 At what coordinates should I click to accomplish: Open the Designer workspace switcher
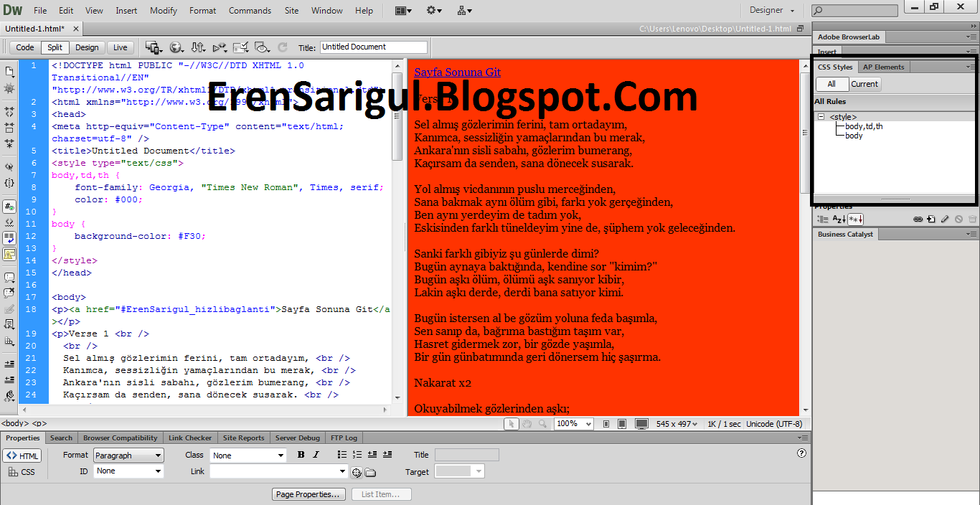click(773, 10)
